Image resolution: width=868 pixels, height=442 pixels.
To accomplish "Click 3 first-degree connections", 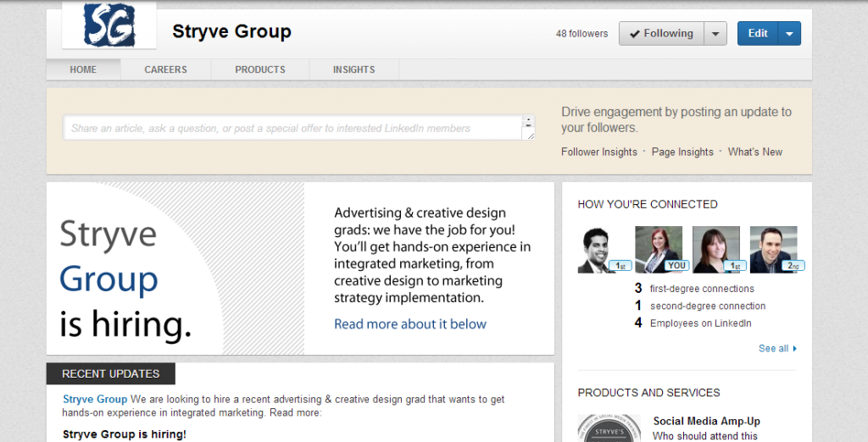I will [694, 289].
